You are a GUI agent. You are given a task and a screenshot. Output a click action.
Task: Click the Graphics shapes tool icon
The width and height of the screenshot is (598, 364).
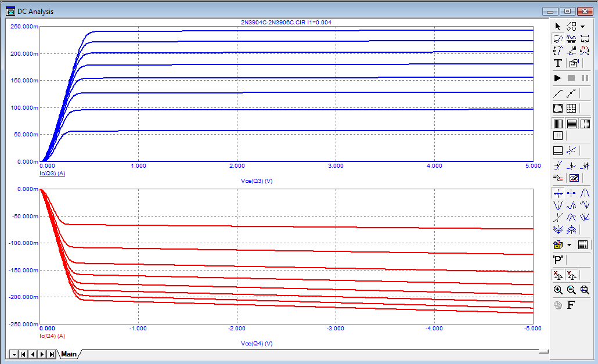(571, 26)
